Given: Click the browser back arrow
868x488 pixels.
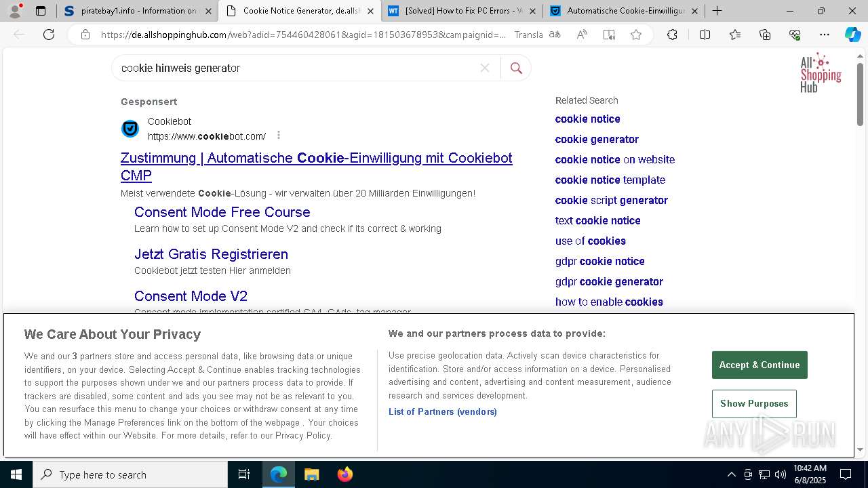Looking at the screenshot, I should coord(20,35).
